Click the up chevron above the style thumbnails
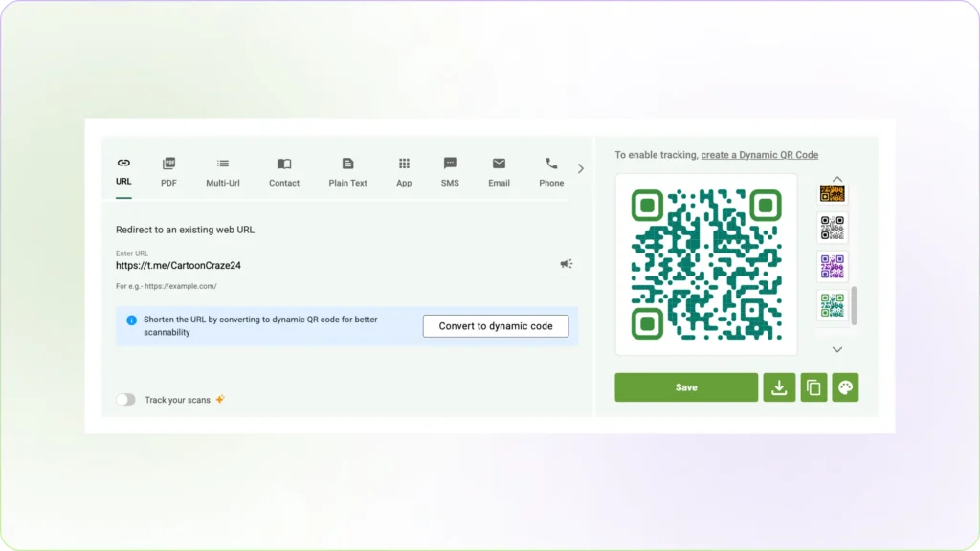Screen dimensions: 980x551 [836, 180]
